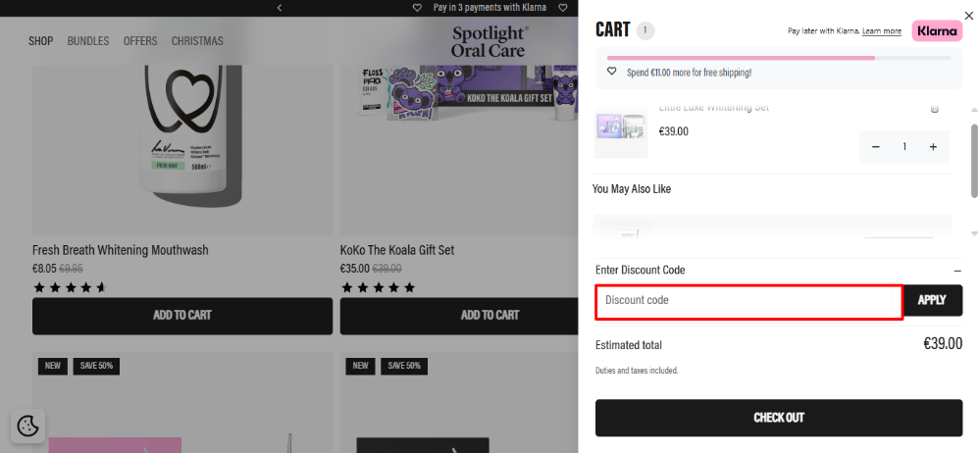Click the scroll-down arrow of cart list
Screen dimensions: 980x453
[x=974, y=233]
